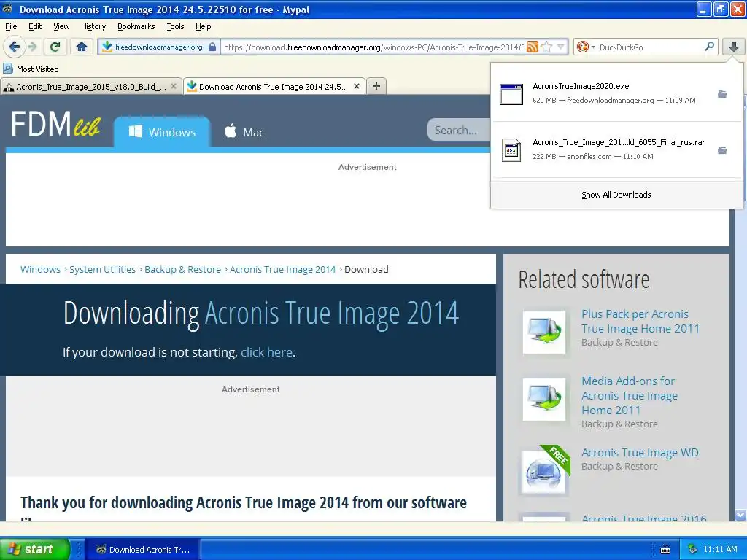Click the network icon in system tray

693,550
